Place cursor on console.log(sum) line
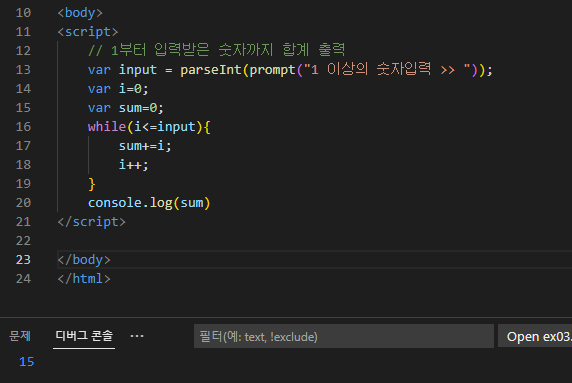The height and width of the screenshot is (383, 572). tap(149, 203)
